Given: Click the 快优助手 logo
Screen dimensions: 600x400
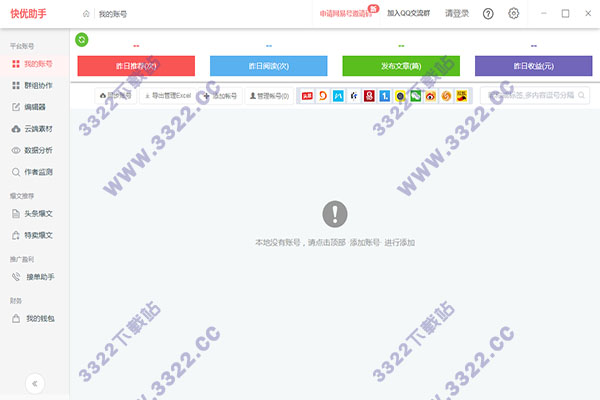Looking at the screenshot, I should tap(28, 14).
